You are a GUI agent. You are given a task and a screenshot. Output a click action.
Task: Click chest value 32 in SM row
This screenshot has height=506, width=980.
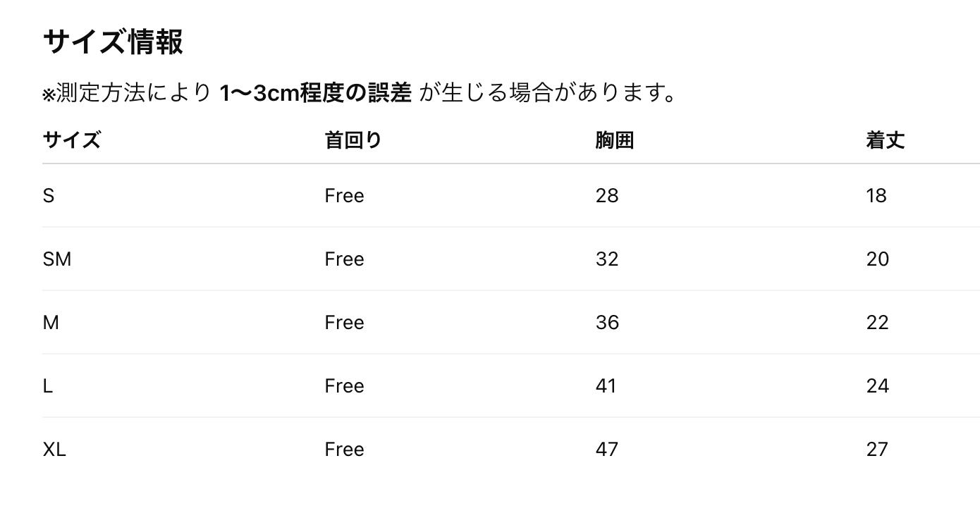click(x=607, y=259)
